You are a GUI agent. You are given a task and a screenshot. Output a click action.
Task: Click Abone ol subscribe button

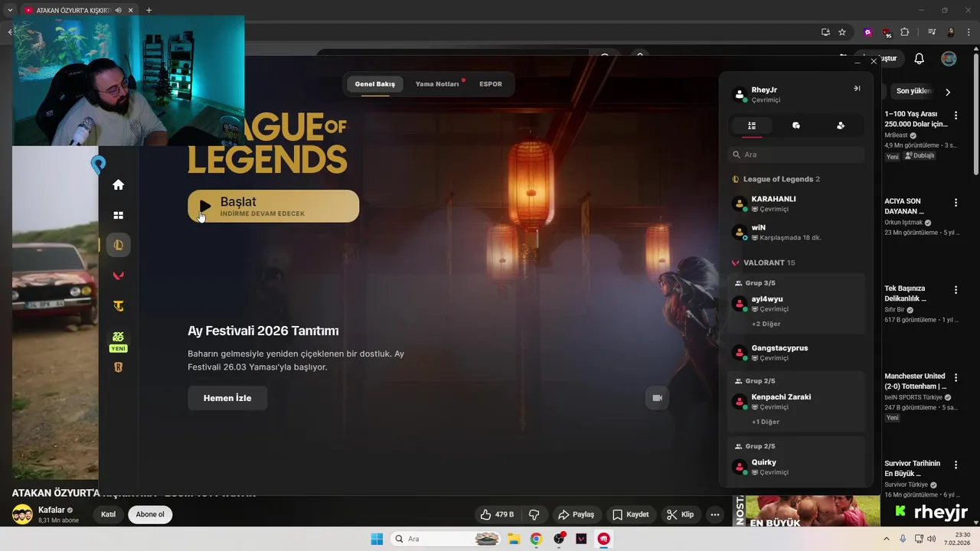150,514
